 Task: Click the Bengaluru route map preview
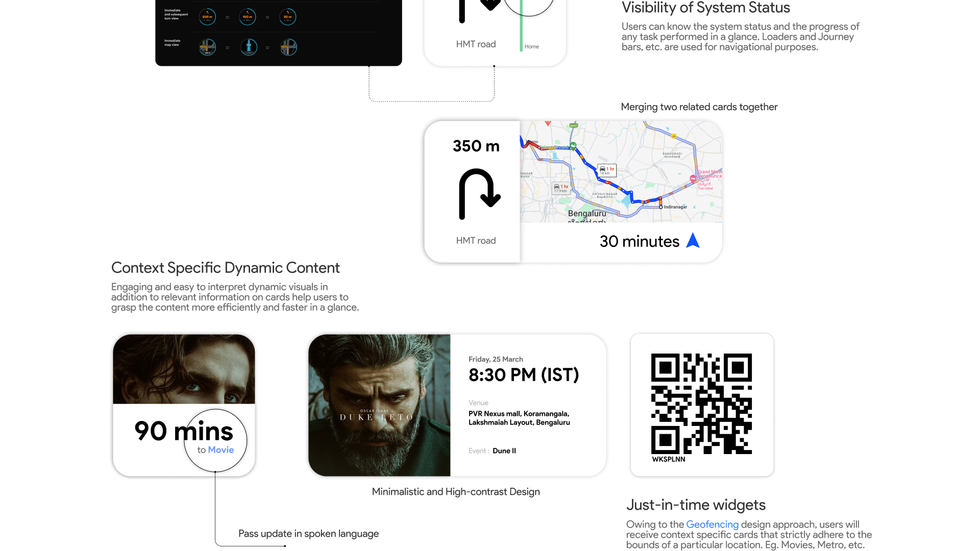pyautogui.click(x=621, y=171)
